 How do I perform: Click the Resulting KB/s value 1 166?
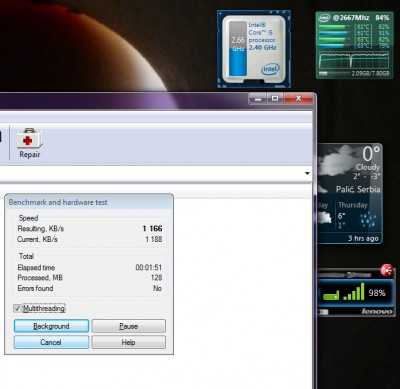coord(152,229)
